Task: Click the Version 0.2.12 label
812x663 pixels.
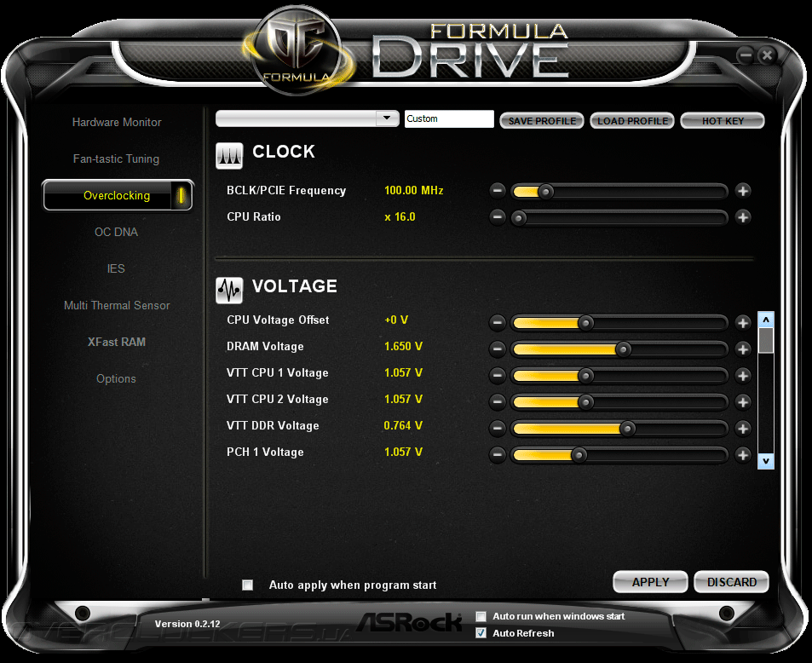Action: click(187, 624)
